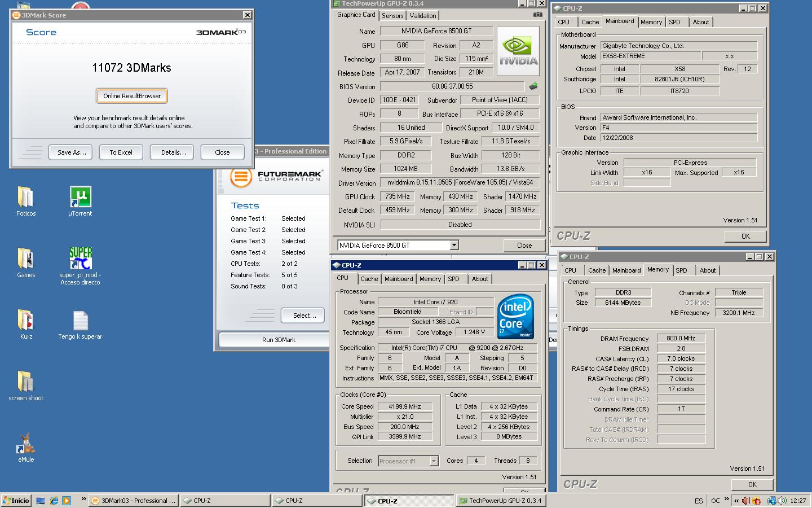Open the GeForce 8500 GT selector dropdown
The width and height of the screenshot is (812, 508).
[x=454, y=246]
